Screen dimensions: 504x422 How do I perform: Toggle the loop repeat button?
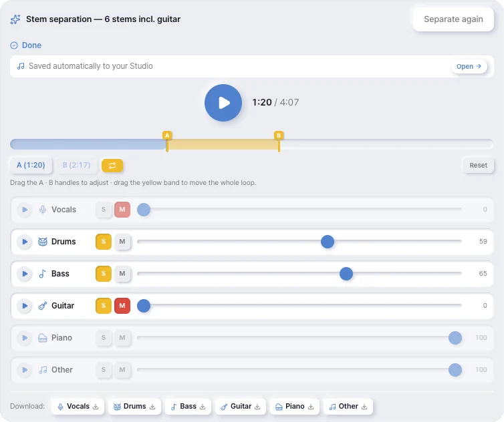click(112, 166)
